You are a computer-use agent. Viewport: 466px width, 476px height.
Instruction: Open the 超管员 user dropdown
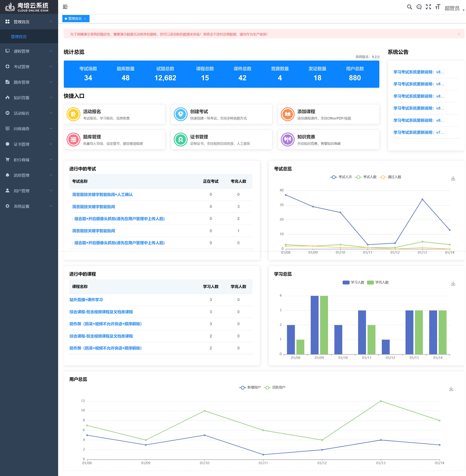coord(454,8)
